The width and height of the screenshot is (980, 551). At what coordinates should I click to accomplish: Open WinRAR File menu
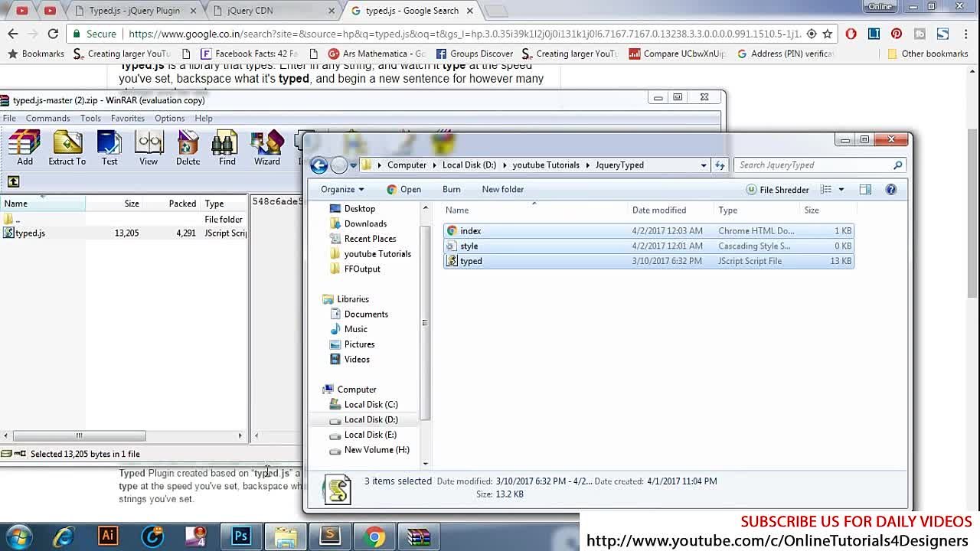coord(9,118)
